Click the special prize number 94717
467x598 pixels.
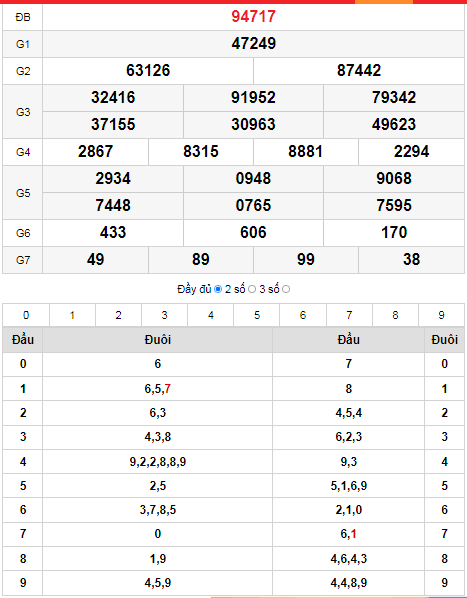(254, 16)
